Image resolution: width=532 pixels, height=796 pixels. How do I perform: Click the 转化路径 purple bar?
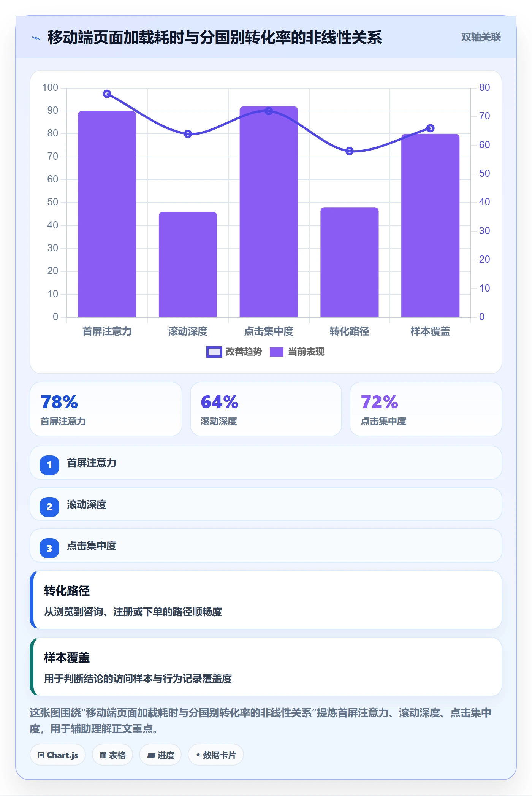pyautogui.click(x=350, y=262)
